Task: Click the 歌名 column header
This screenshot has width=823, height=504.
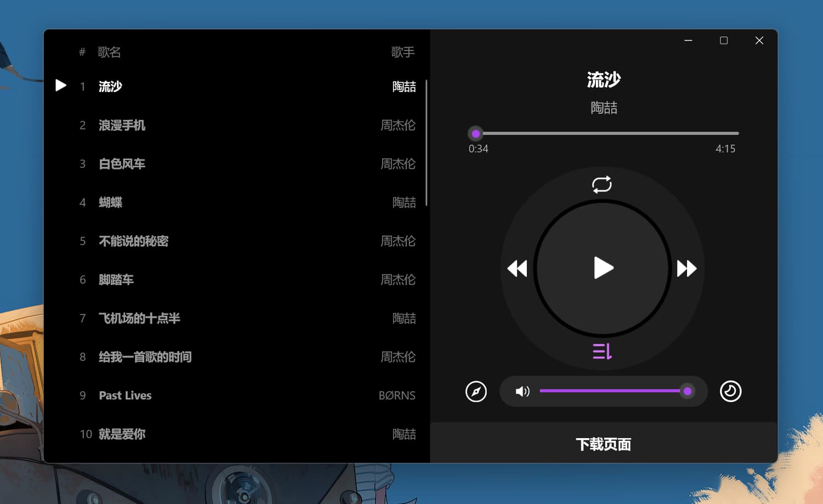Action: pyautogui.click(x=109, y=52)
